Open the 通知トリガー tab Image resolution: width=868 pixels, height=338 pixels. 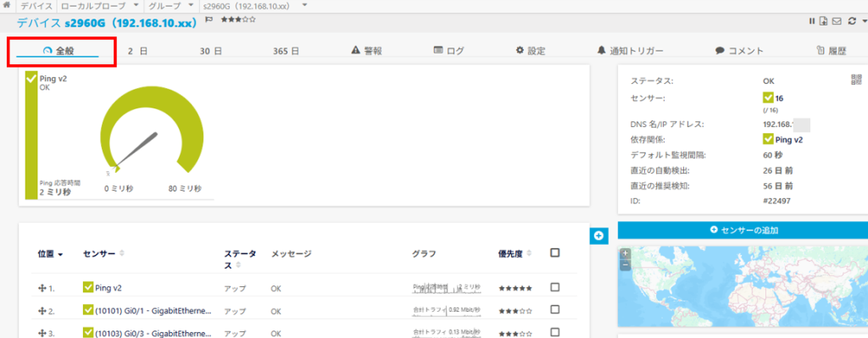[x=630, y=51]
